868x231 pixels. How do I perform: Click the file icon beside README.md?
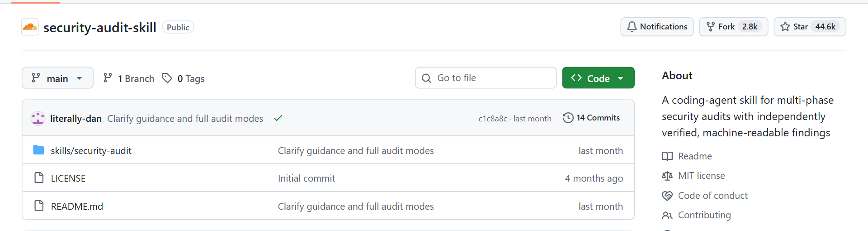pos(39,206)
